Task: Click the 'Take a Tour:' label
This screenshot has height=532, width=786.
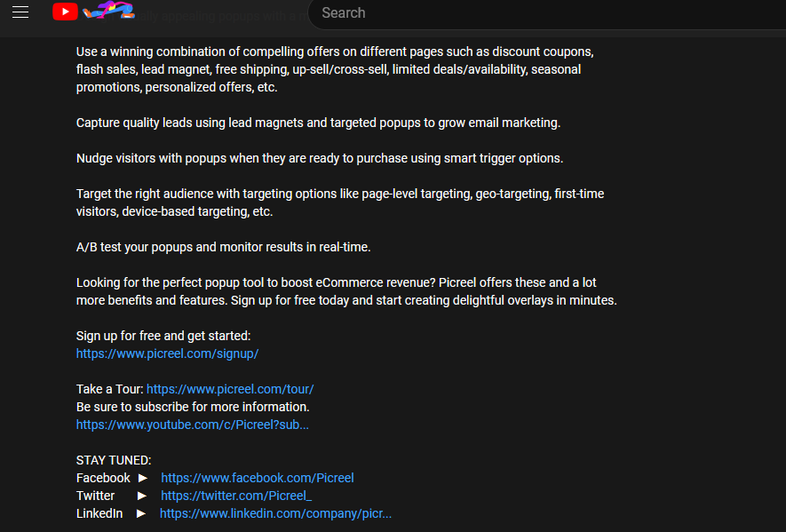Action: tap(110, 389)
